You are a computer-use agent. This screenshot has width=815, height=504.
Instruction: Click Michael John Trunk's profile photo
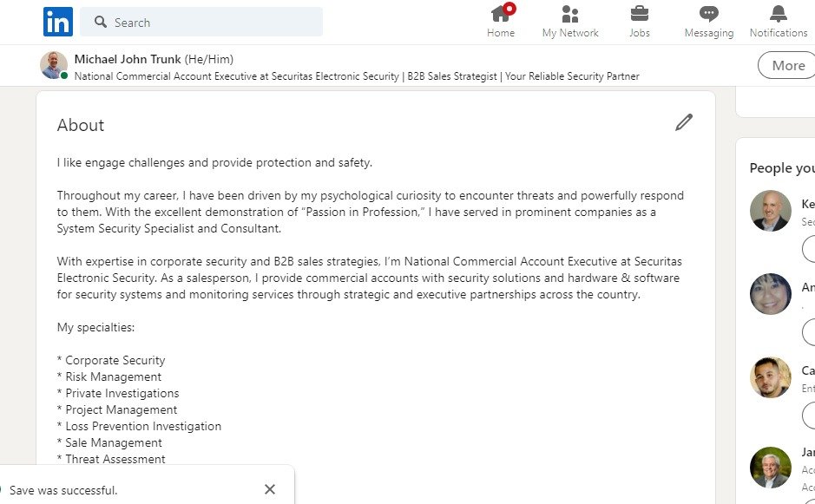[54, 65]
